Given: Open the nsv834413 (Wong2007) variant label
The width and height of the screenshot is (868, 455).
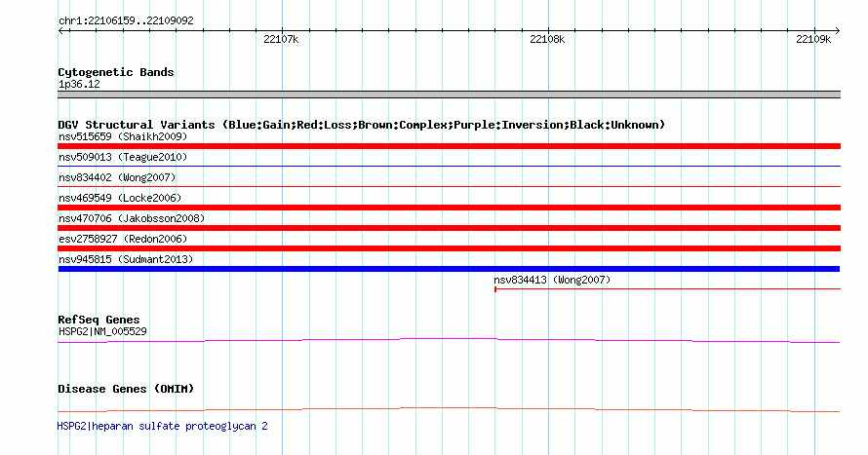Looking at the screenshot, I should tap(552, 280).
